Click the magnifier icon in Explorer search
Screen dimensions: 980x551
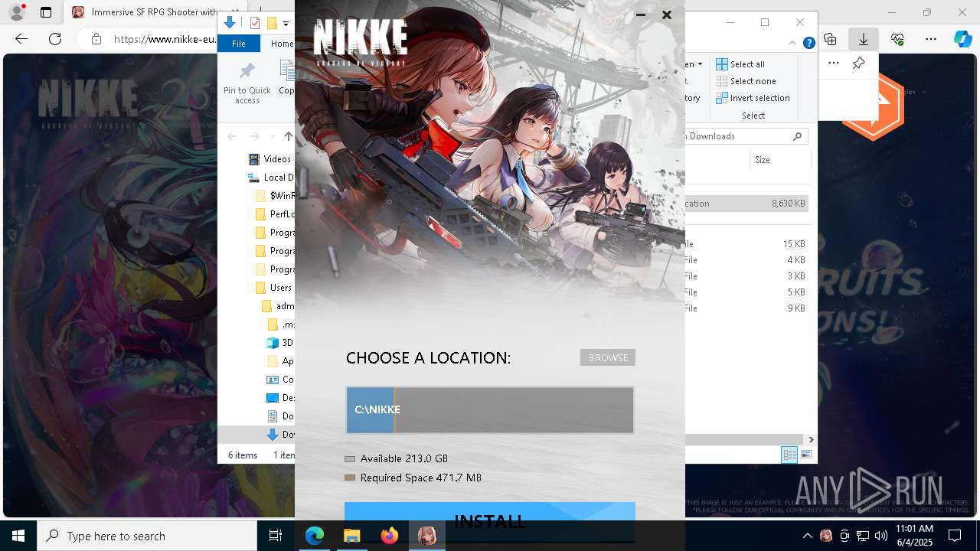(x=798, y=136)
